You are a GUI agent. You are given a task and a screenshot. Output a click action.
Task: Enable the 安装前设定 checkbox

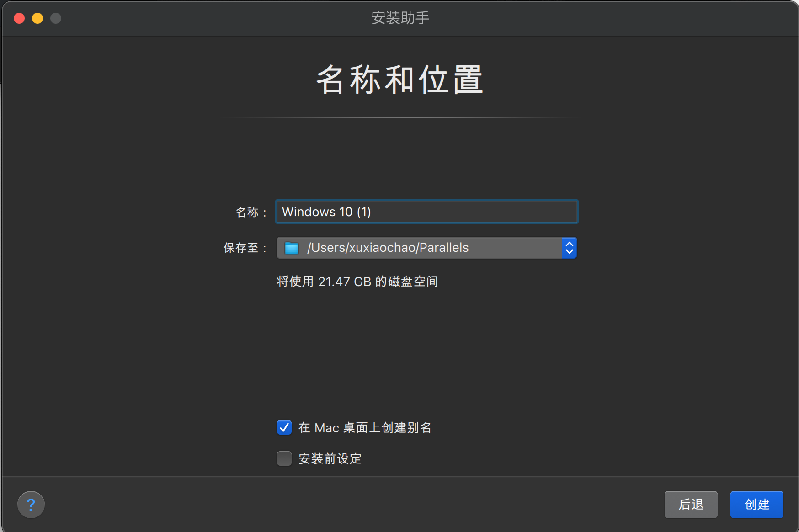pos(284,458)
